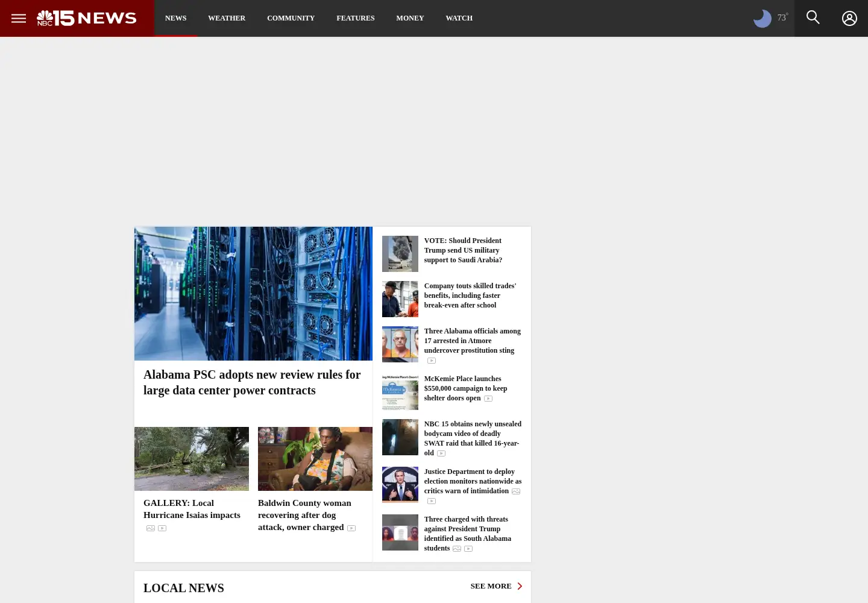Read Alabama PSC data center power contracts headline
This screenshot has width=868, height=603.
(252, 382)
